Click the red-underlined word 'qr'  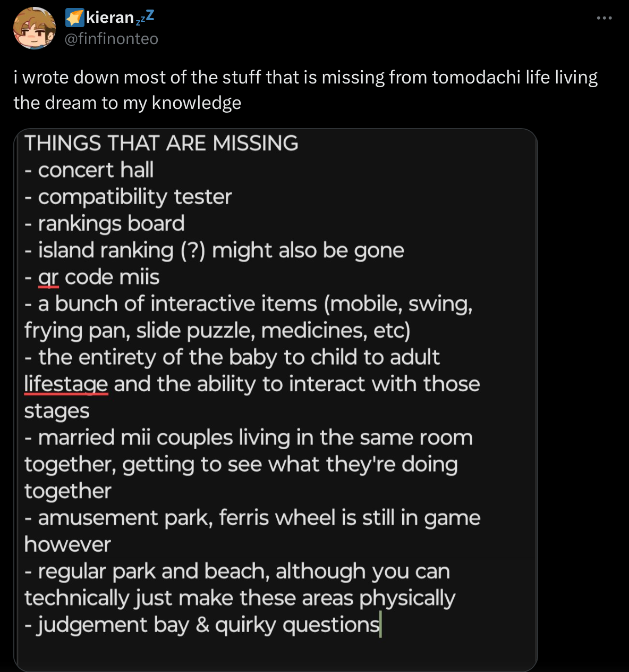[48, 277]
